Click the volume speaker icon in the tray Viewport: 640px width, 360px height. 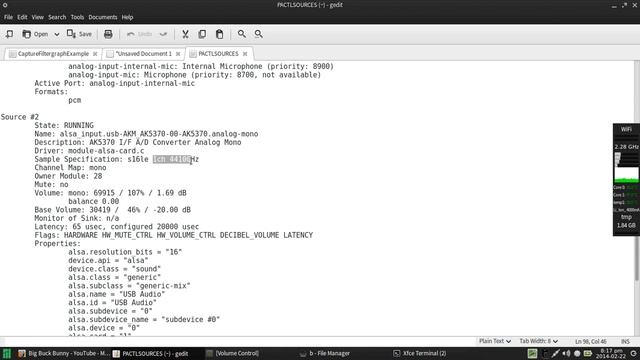pyautogui.click(x=566, y=353)
